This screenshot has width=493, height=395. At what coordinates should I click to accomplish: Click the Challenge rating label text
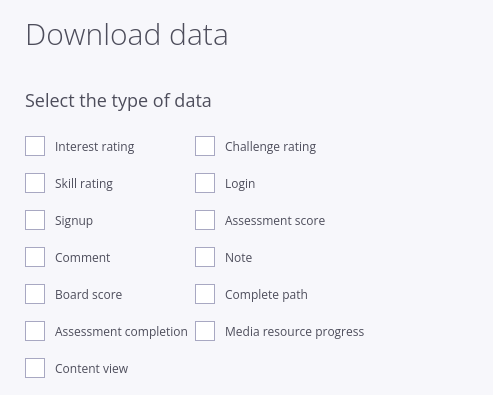270,147
